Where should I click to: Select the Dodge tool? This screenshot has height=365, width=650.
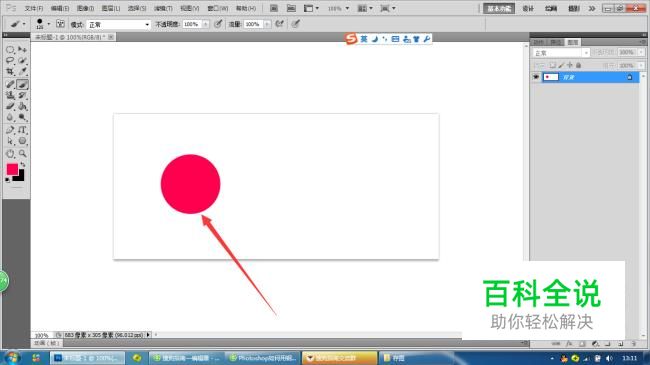[22, 117]
